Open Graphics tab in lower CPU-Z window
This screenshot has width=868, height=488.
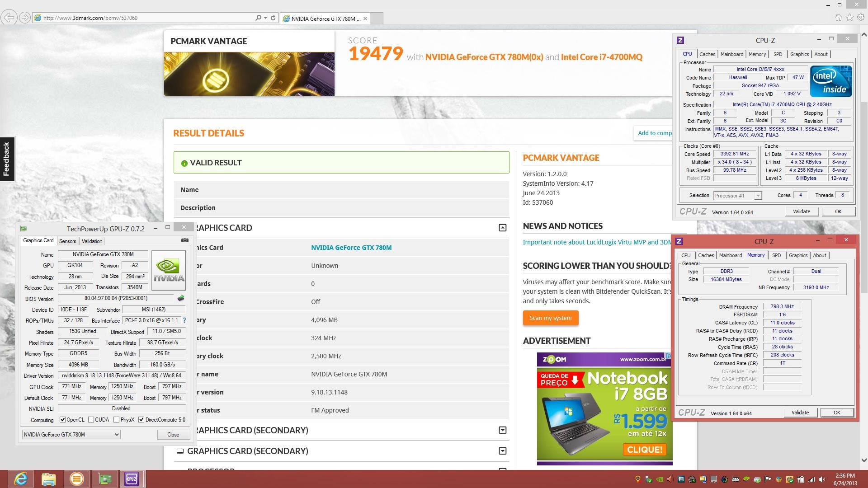pyautogui.click(x=798, y=255)
